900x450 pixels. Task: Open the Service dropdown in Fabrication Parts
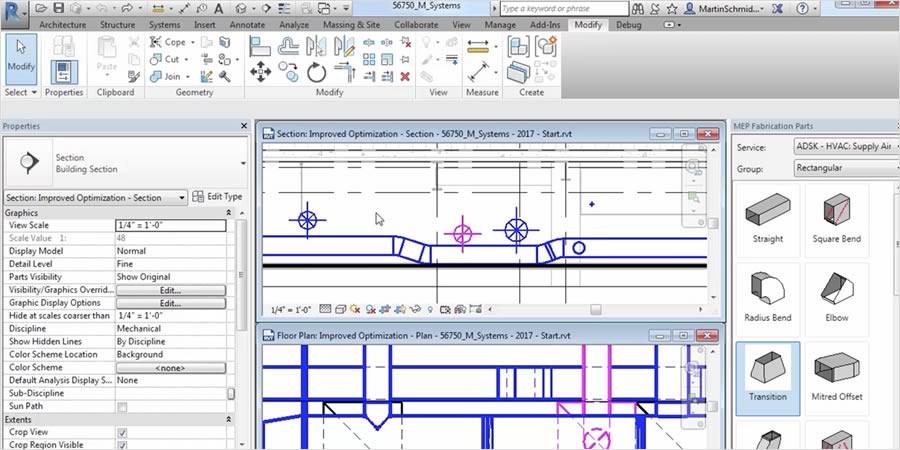tap(847, 146)
